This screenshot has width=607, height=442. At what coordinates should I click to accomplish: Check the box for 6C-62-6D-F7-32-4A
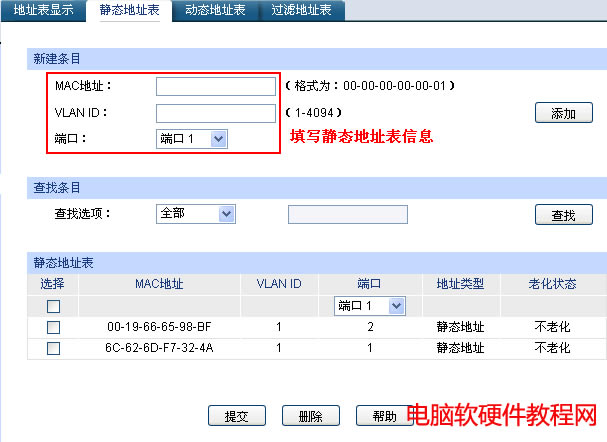[54, 348]
